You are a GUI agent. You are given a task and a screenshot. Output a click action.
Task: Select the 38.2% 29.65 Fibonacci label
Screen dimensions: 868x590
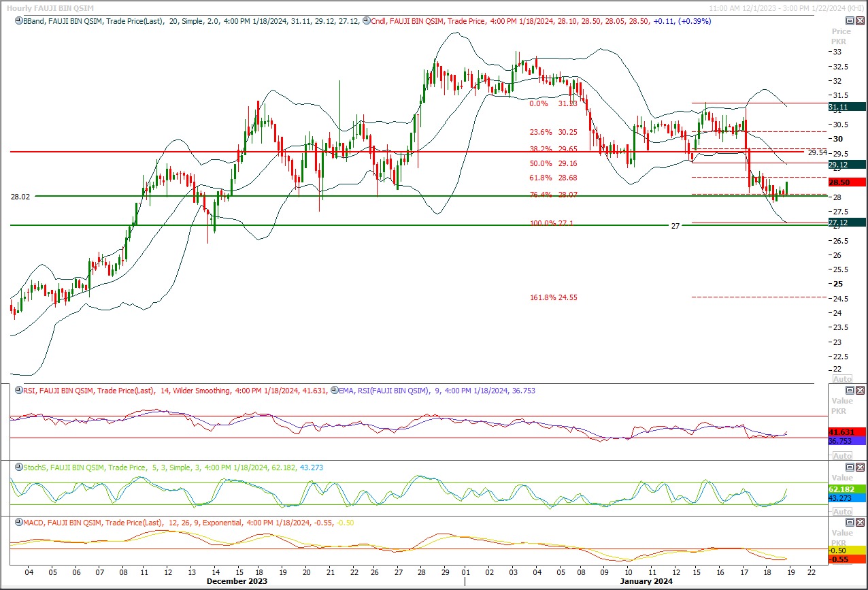coord(554,149)
